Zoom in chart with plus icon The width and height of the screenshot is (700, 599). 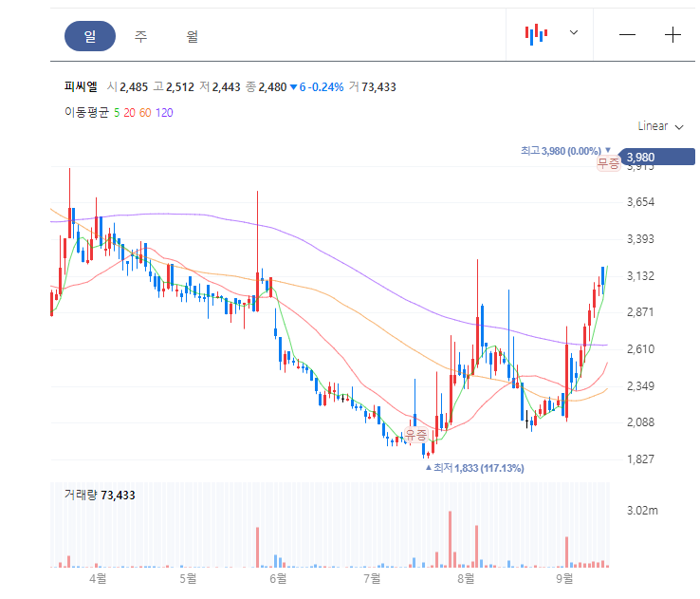point(672,34)
